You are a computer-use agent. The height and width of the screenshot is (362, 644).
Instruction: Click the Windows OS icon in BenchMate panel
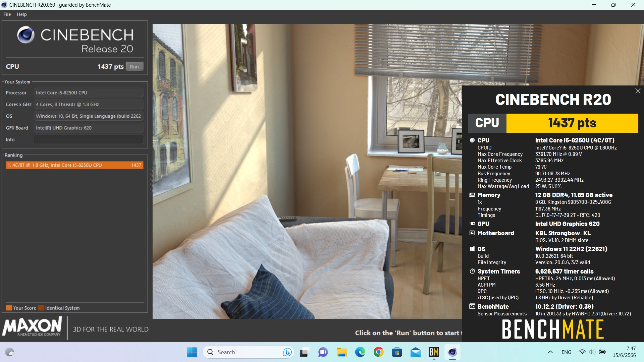(x=472, y=249)
